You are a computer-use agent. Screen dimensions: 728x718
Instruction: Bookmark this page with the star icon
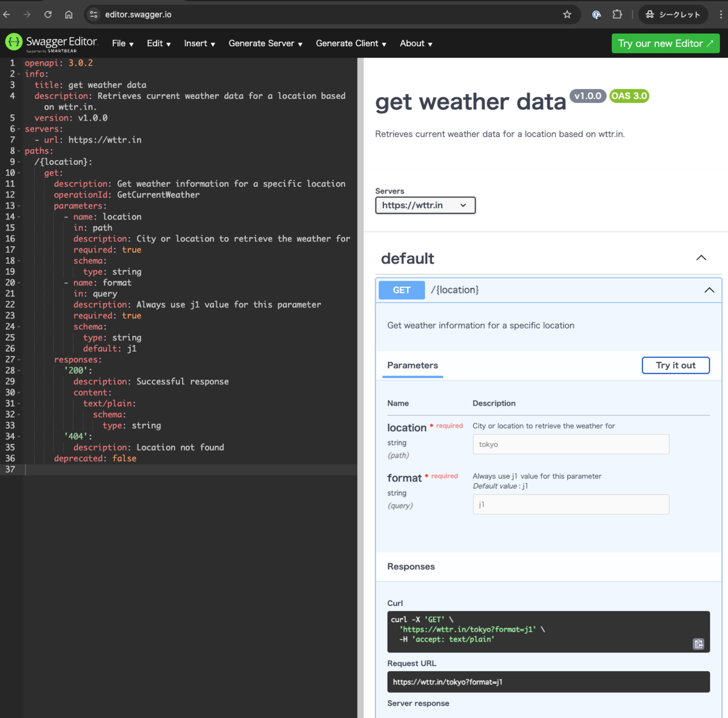click(567, 15)
